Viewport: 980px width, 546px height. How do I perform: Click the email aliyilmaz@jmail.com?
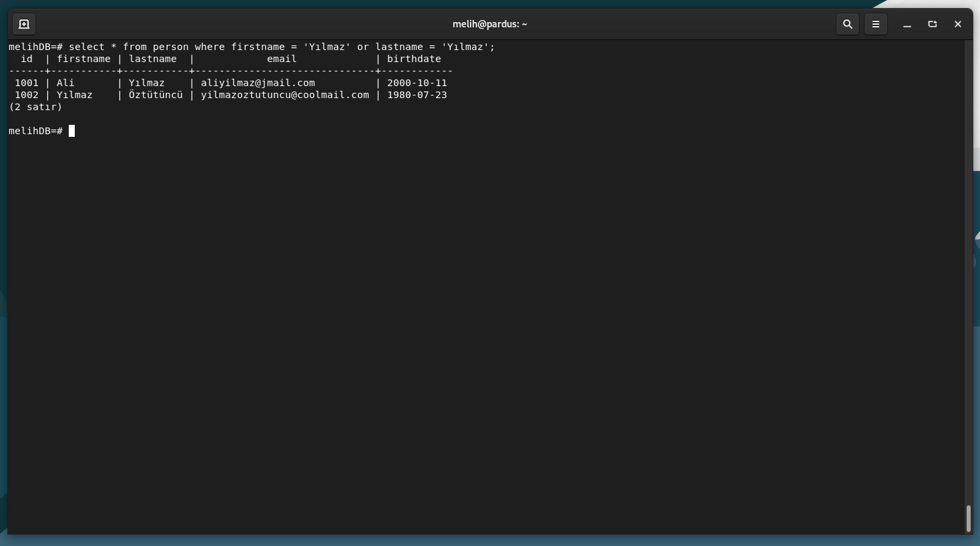coord(258,83)
